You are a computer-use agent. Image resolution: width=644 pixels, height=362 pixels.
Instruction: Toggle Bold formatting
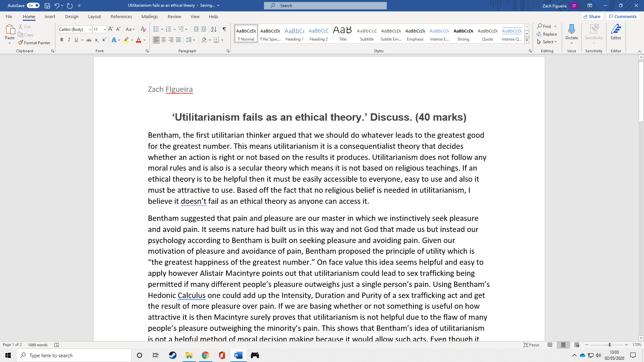coord(62,40)
